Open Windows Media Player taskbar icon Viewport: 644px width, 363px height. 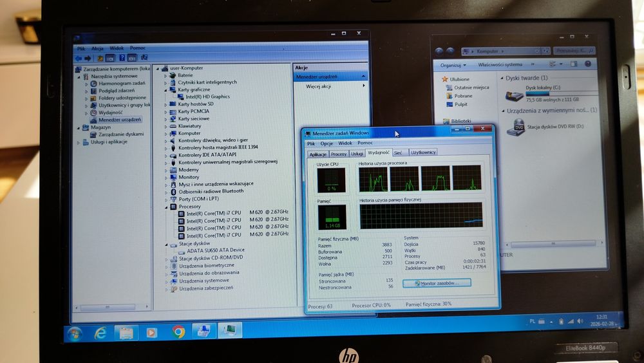tap(151, 332)
